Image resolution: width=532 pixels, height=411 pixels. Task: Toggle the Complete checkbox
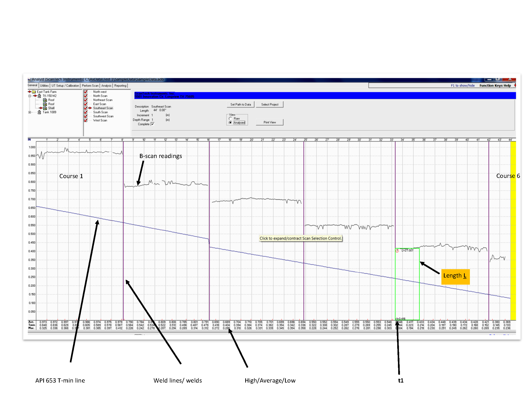152,124
